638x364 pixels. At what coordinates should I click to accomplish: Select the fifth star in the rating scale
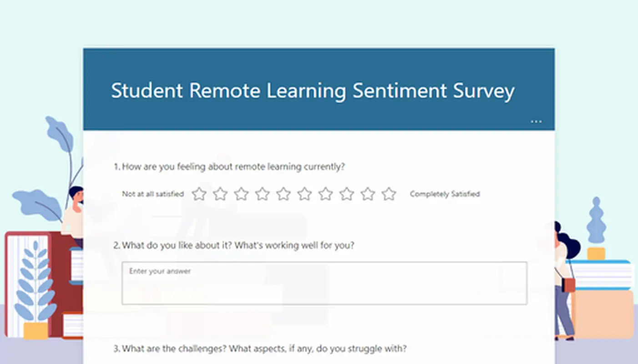pos(284,194)
